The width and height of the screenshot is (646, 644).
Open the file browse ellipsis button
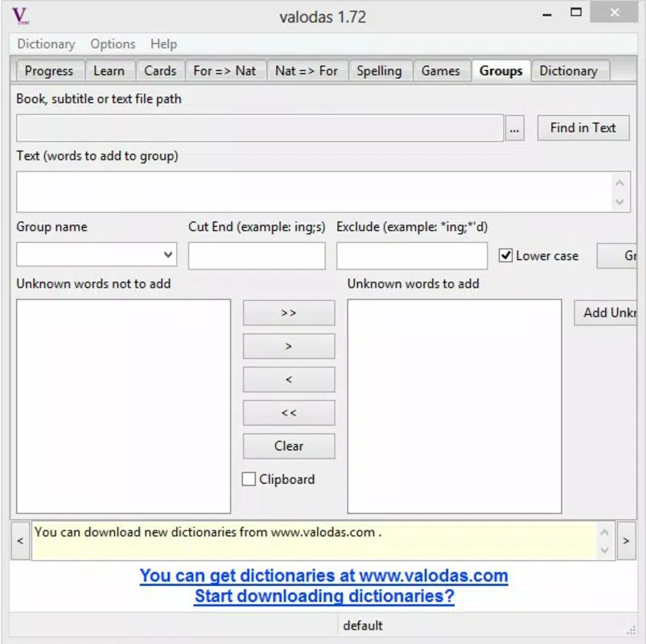(x=515, y=129)
